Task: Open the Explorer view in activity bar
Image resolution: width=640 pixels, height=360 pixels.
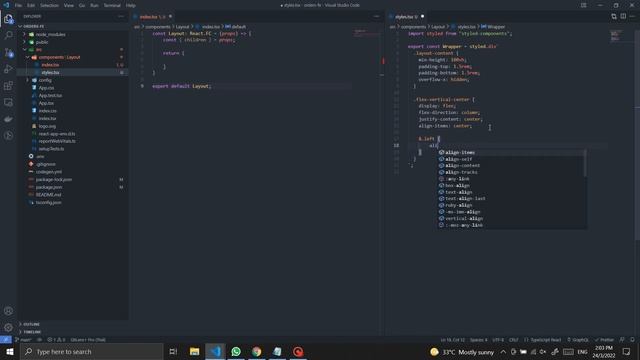Action: click(8, 19)
